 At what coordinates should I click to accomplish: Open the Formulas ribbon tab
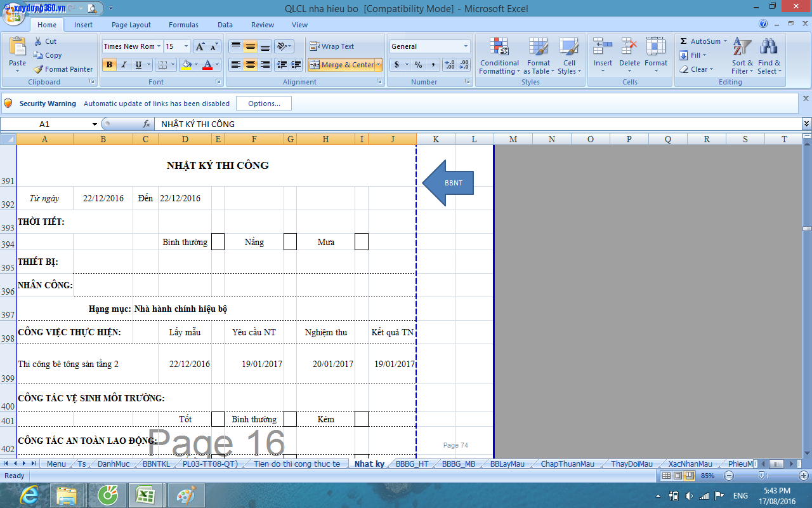tap(183, 25)
